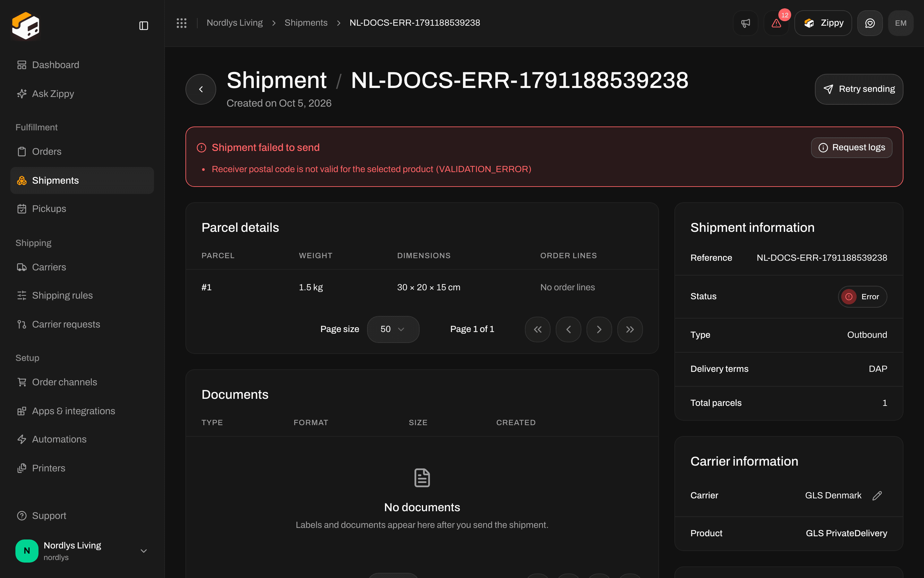Click 'DAP' delivery terms value

click(x=878, y=369)
